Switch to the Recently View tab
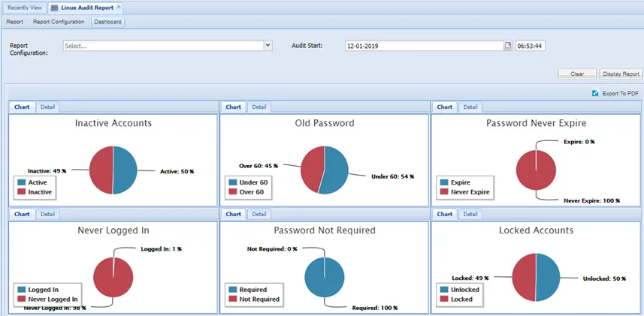 [x=23, y=8]
